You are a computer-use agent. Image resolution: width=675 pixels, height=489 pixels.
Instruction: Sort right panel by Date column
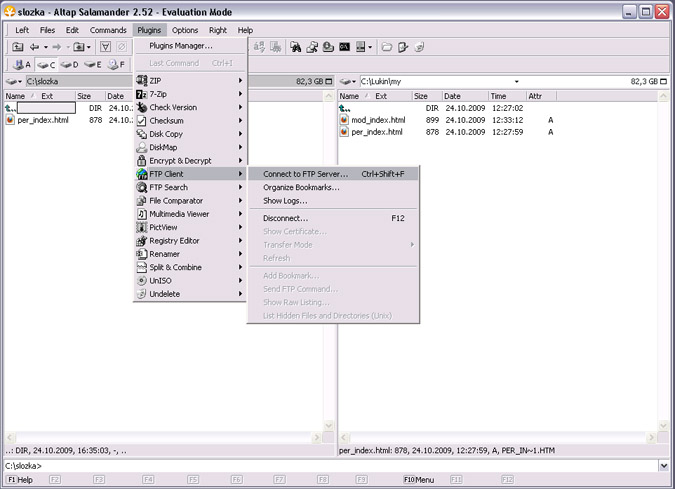click(453, 96)
